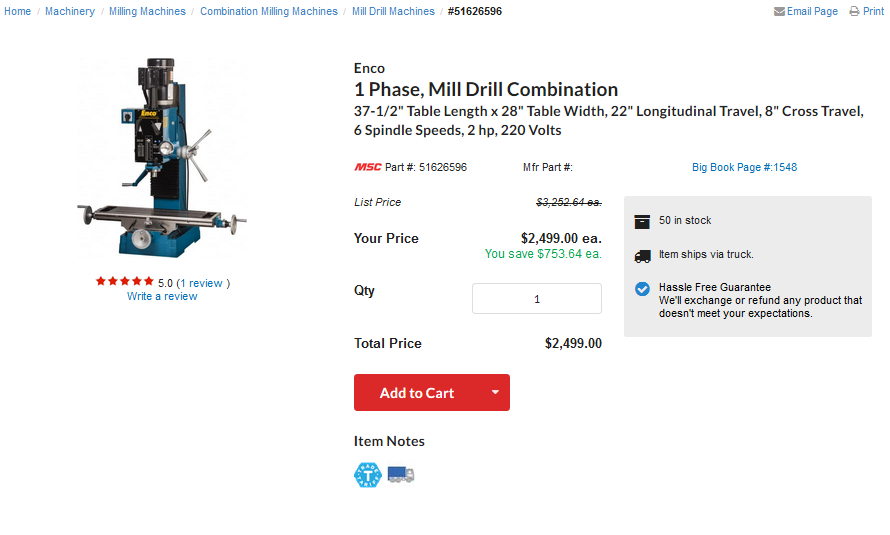Click the Hassle Free Guarantee checkmark icon

(642, 289)
